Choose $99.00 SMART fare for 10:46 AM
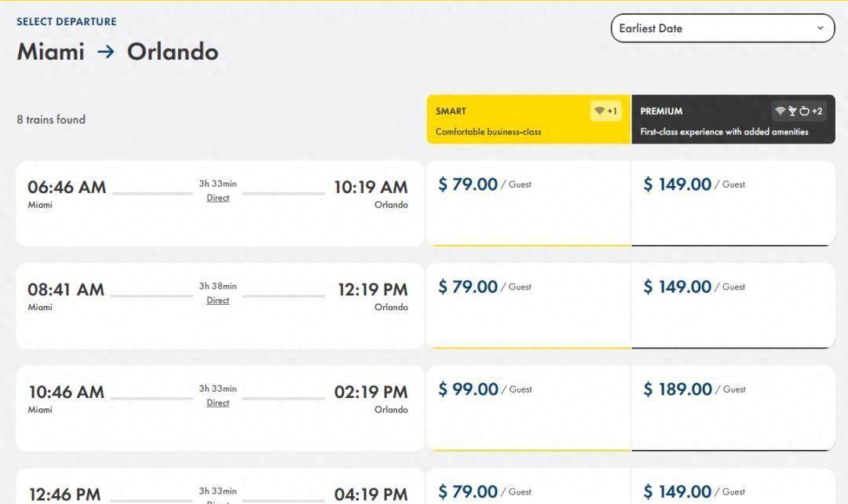Image resolution: width=848 pixels, height=504 pixels. [529, 408]
